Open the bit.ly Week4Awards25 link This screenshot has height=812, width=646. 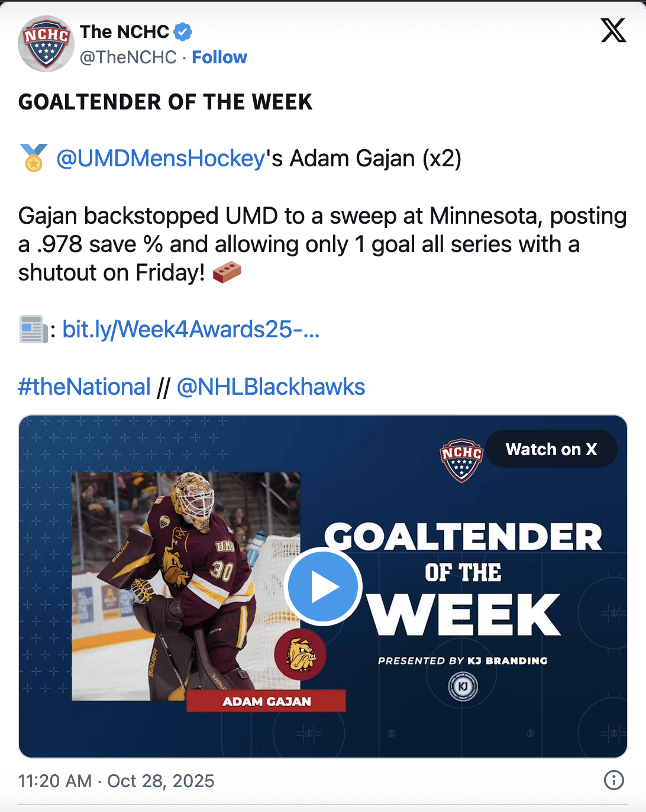point(190,330)
